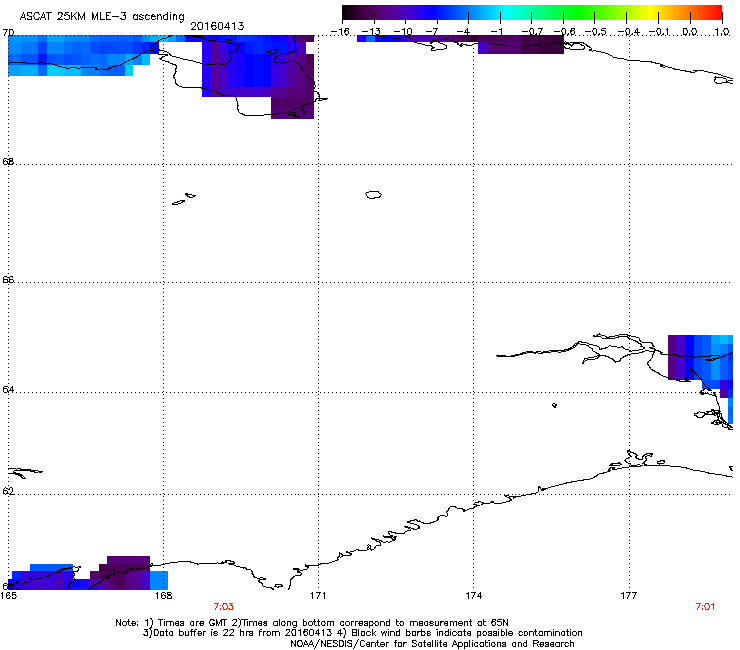Screen dimensions: 740x650
Task: Click the -10 label on the color scale
Action: coord(403,32)
